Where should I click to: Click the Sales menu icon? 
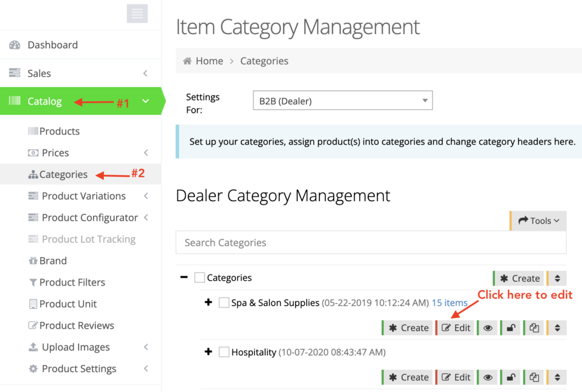[15, 73]
